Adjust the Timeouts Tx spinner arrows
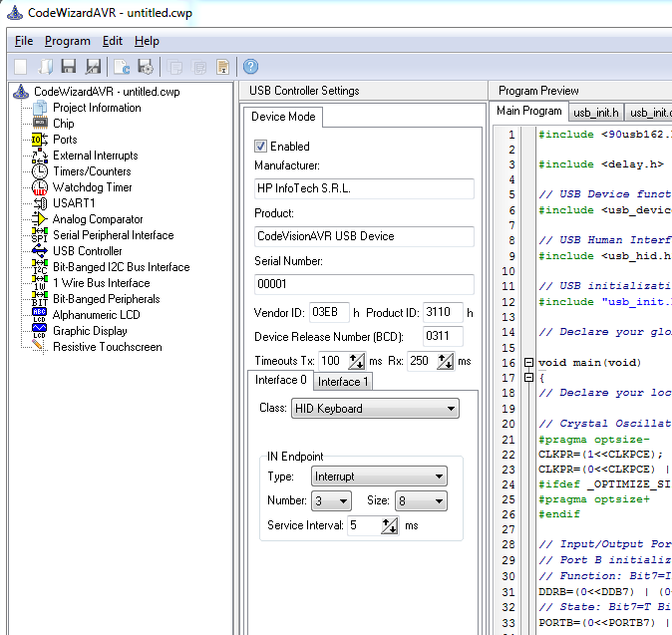Viewport: 672px width, 635px height. point(357,361)
